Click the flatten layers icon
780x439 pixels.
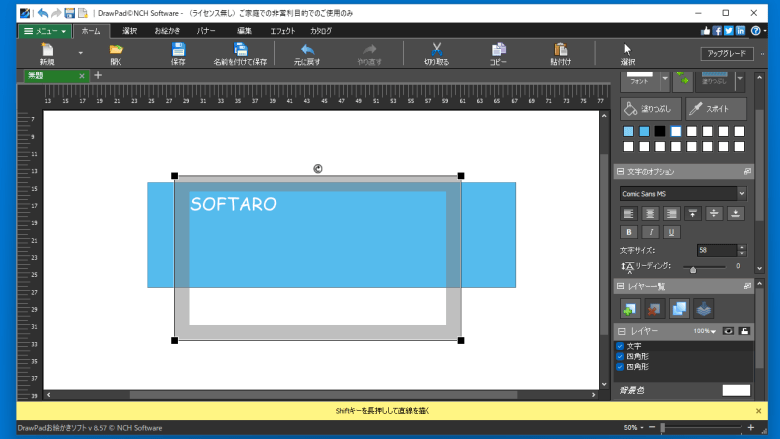703,309
